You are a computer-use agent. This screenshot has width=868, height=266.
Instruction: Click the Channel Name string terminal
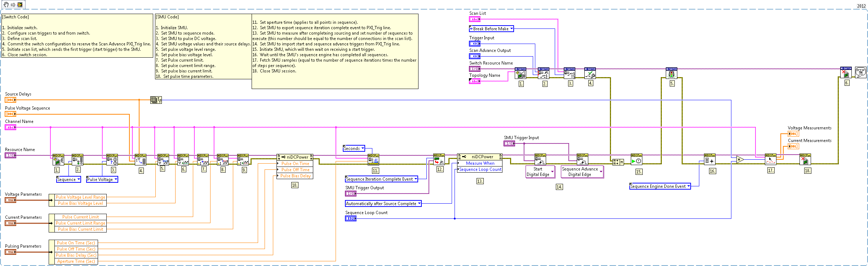[x=10, y=127]
